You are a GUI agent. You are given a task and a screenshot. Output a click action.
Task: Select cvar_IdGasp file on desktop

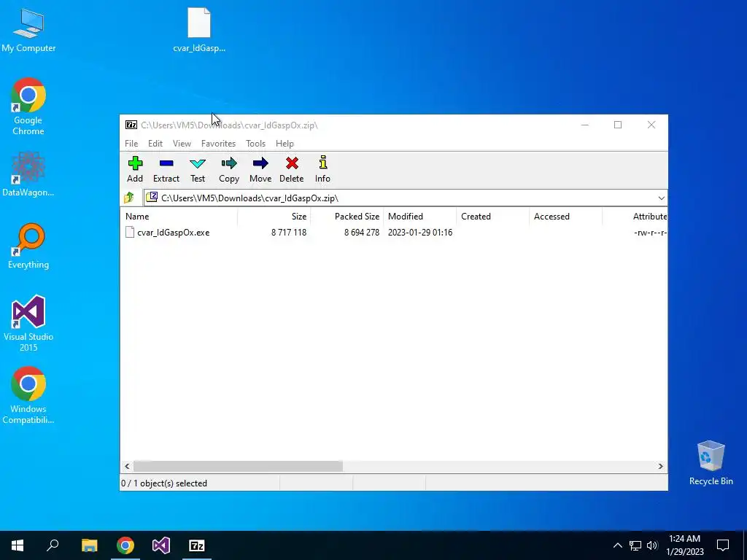click(x=199, y=29)
